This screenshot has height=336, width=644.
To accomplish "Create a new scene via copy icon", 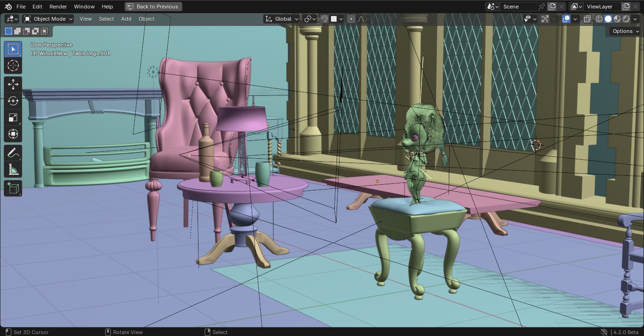I will 552,7.
